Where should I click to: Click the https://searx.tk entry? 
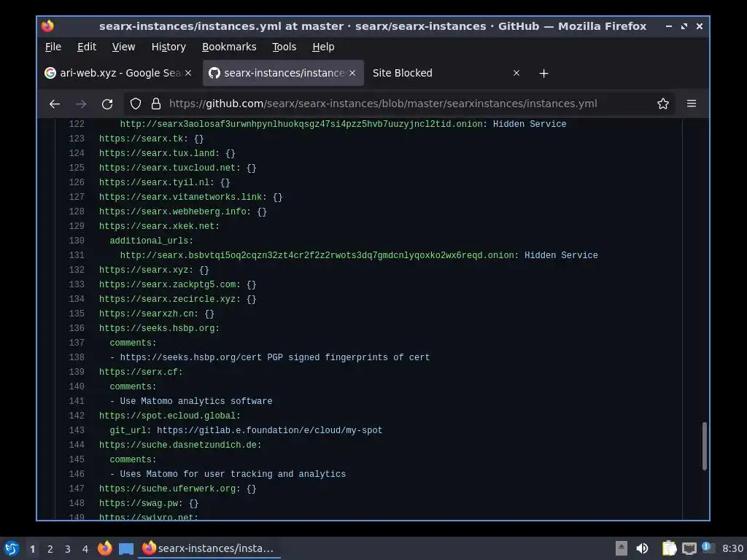pyautogui.click(x=152, y=139)
